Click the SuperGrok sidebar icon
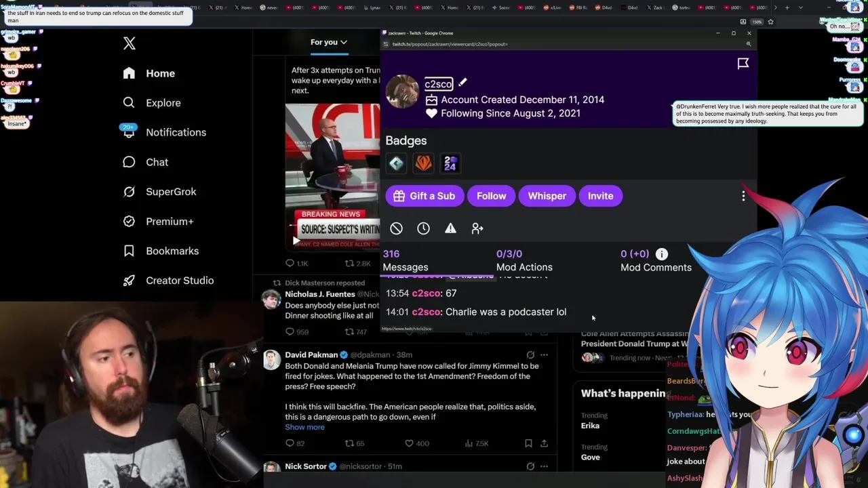The height and width of the screenshot is (488, 868). (129, 192)
